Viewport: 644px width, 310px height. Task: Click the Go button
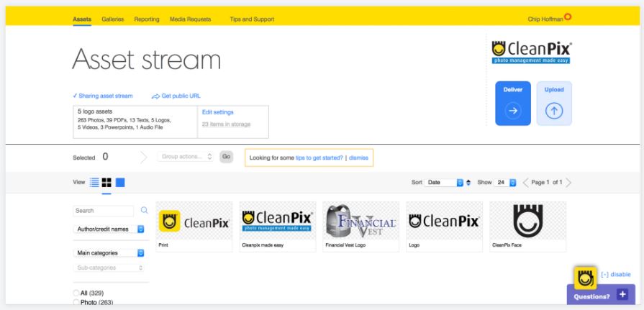click(x=227, y=157)
